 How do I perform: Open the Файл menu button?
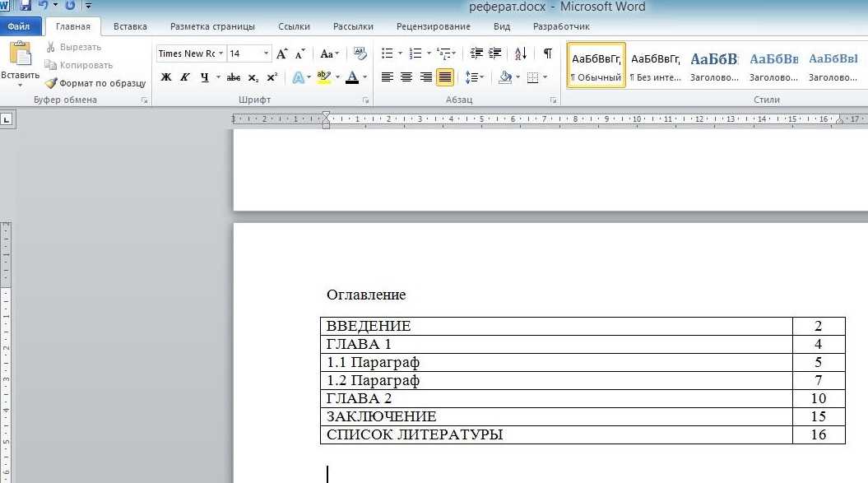19,26
